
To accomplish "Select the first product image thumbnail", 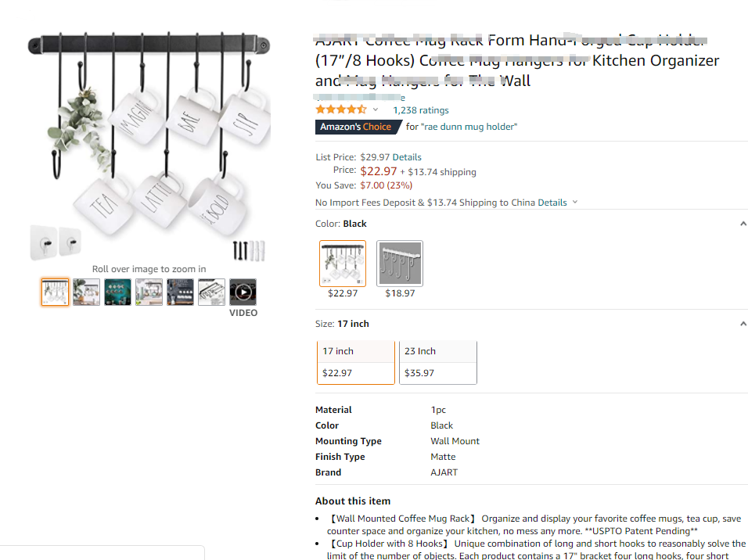I will (55, 293).
